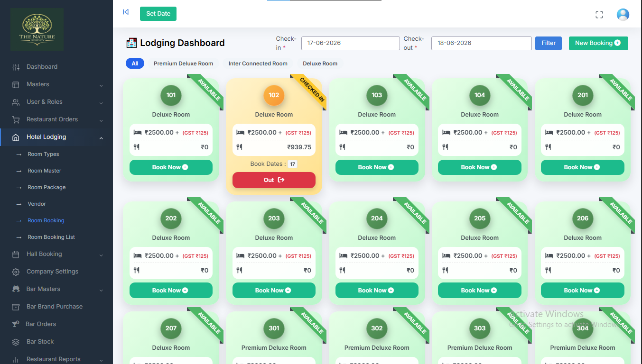This screenshot has width=642, height=364.
Task: Click Book Now for room 101
Action: 171,167
